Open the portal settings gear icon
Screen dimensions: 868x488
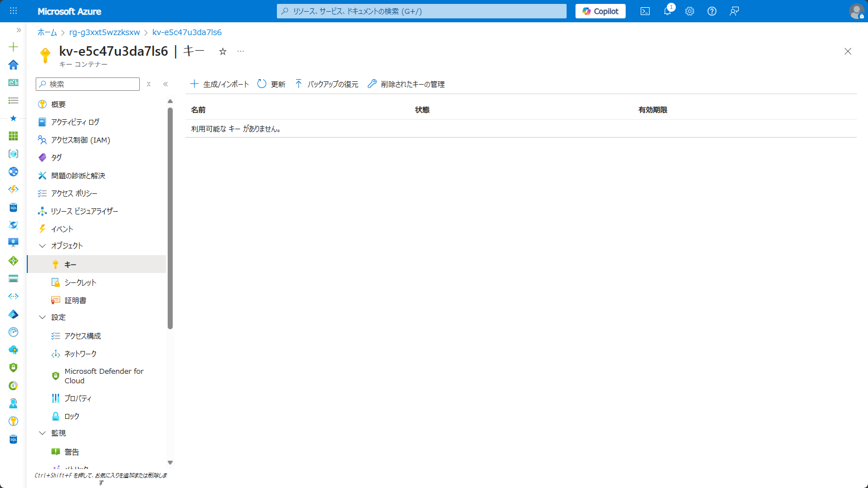(689, 11)
